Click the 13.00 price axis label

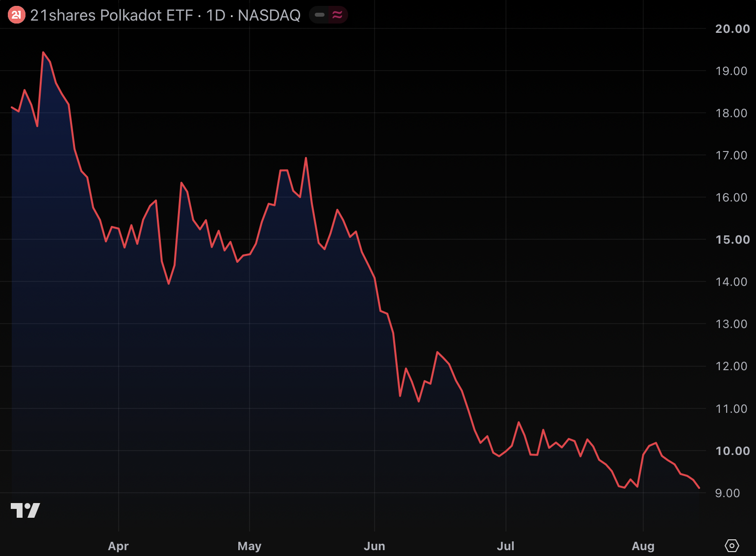coord(731,324)
